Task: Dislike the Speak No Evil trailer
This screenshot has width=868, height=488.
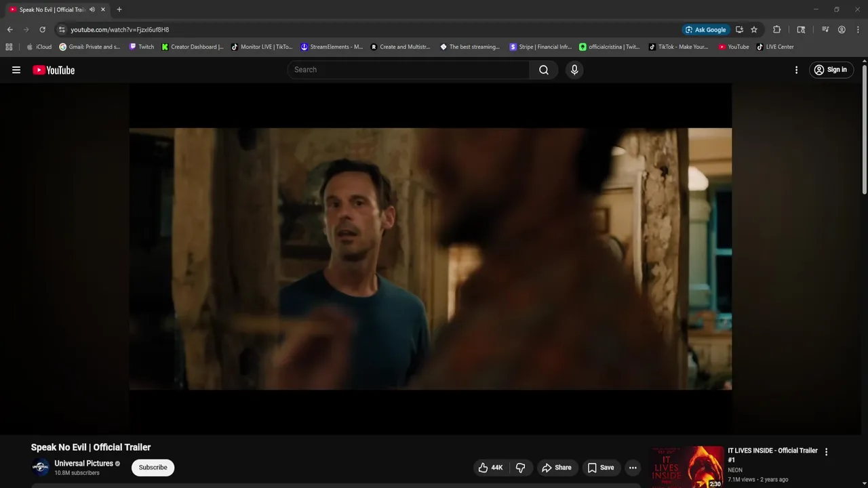Action: coord(520,468)
